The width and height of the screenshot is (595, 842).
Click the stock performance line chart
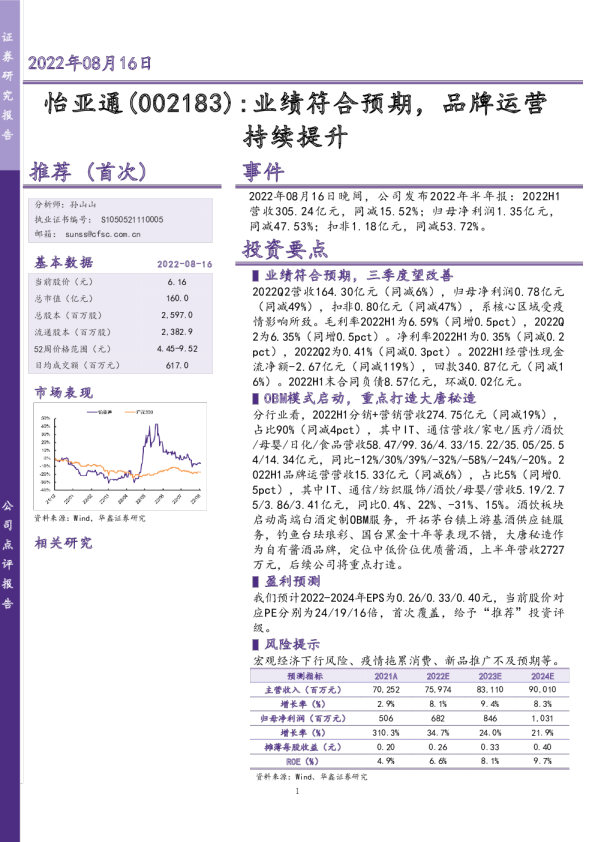tap(120, 455)
